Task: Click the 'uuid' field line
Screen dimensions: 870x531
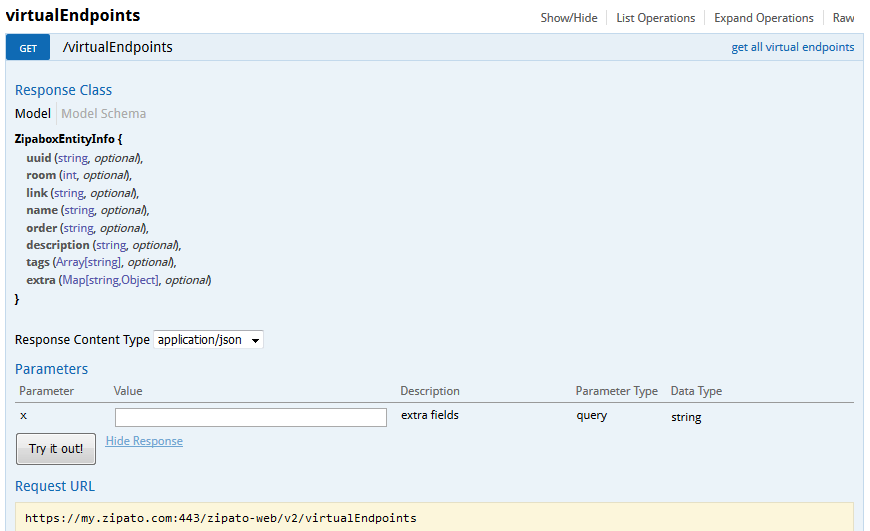Action: [x=85, y=158]
